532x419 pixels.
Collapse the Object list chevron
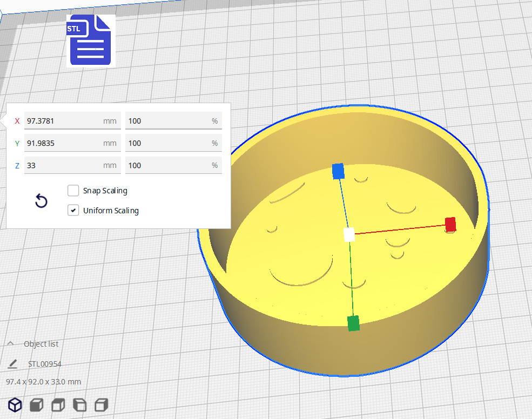tap(10, 344)
